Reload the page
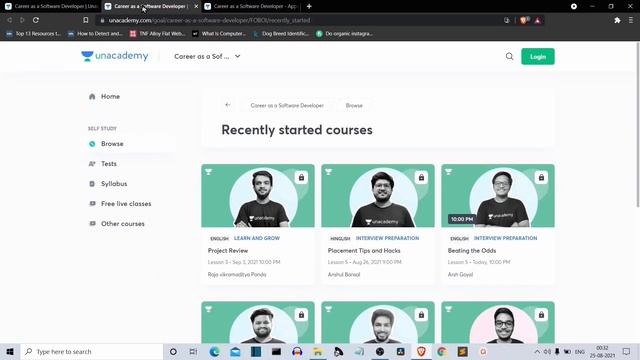640x360 pixels. pos(36,20)
